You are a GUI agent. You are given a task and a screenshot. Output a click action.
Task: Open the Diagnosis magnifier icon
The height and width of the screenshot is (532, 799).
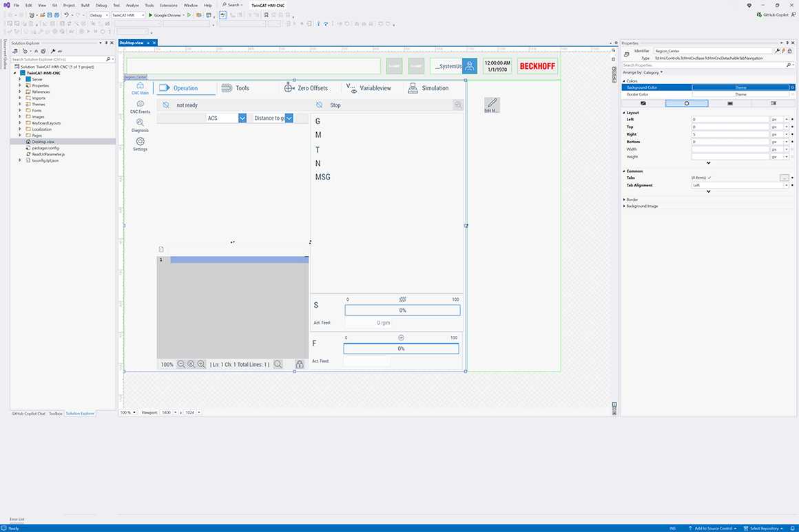140,123
